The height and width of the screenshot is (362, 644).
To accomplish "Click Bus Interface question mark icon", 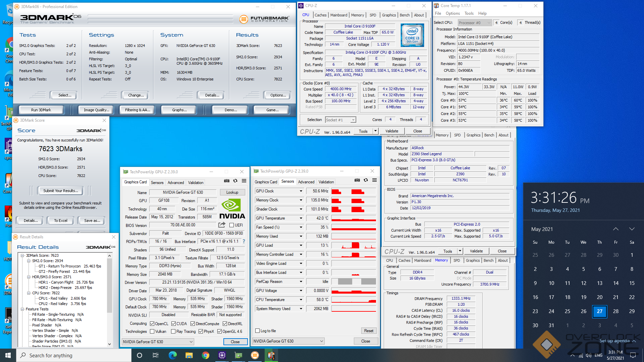I will (x=244, y=241).
